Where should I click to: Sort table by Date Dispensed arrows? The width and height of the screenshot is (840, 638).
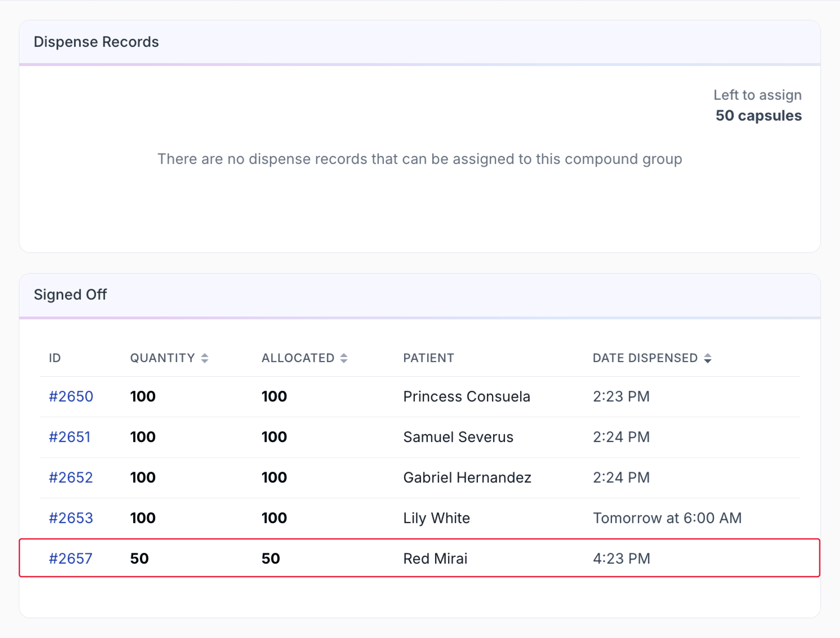(x=707, y=358)
